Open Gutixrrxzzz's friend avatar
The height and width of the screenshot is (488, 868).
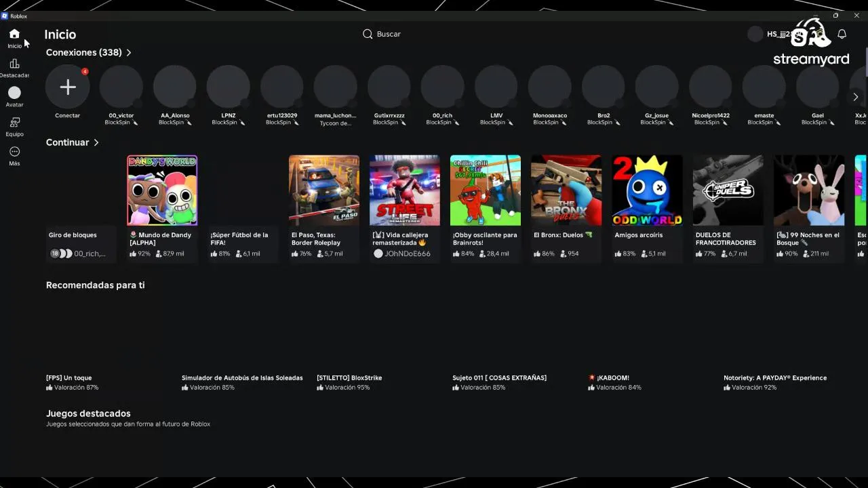(x=389, y=87)
